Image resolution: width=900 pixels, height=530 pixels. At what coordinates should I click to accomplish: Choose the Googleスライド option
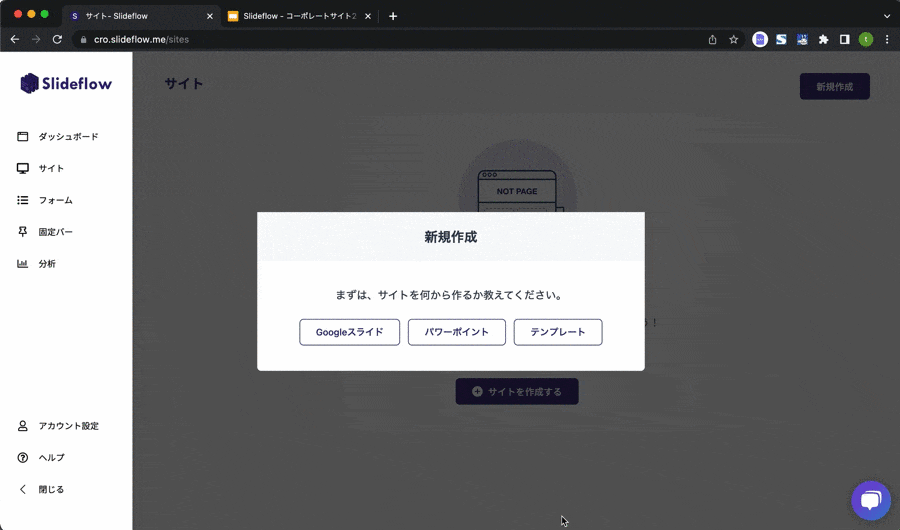point(349,332)
